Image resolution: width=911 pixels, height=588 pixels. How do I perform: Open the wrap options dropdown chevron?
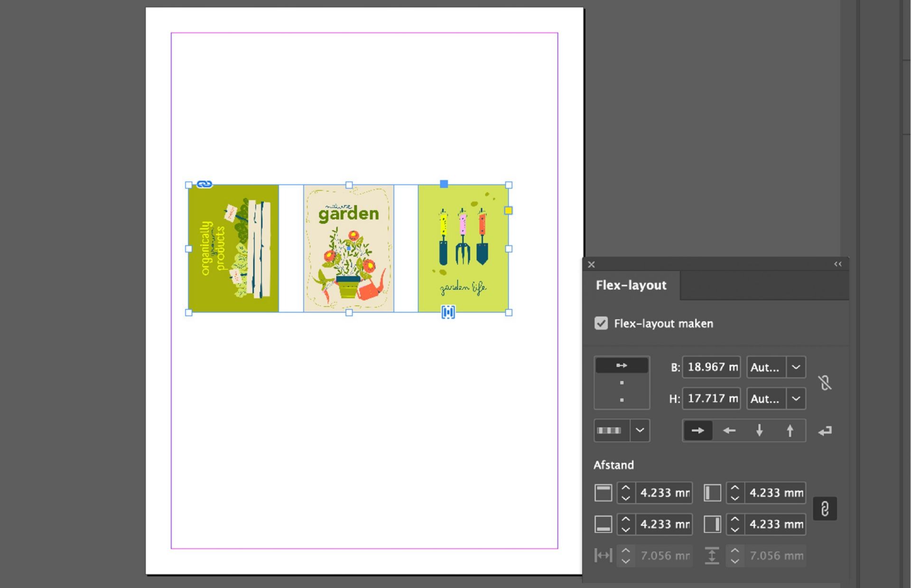pyautogui.click(x=640, y=430)
